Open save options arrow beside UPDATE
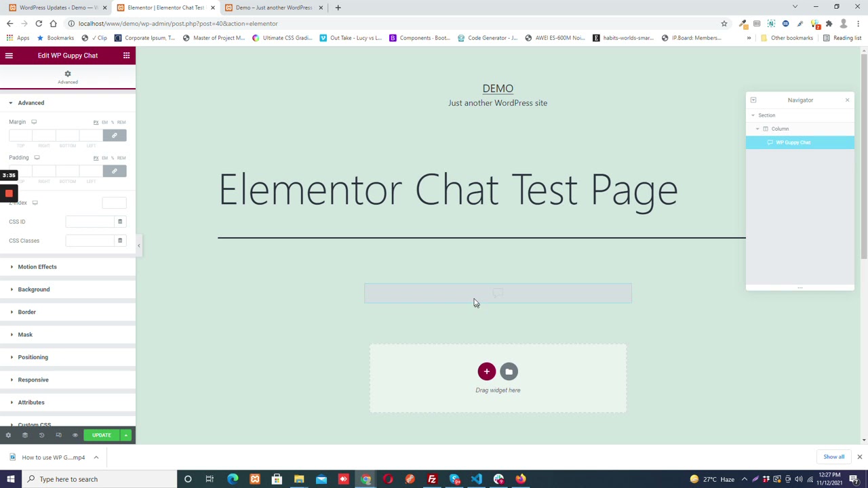This screenshot has width=868, height=488. pos(125,435)
